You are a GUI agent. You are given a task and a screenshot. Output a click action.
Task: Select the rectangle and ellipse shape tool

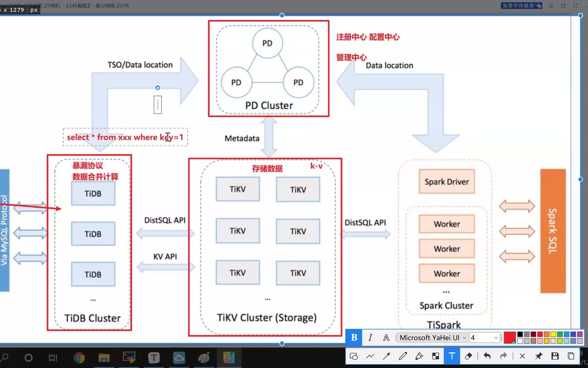(354, 356)
